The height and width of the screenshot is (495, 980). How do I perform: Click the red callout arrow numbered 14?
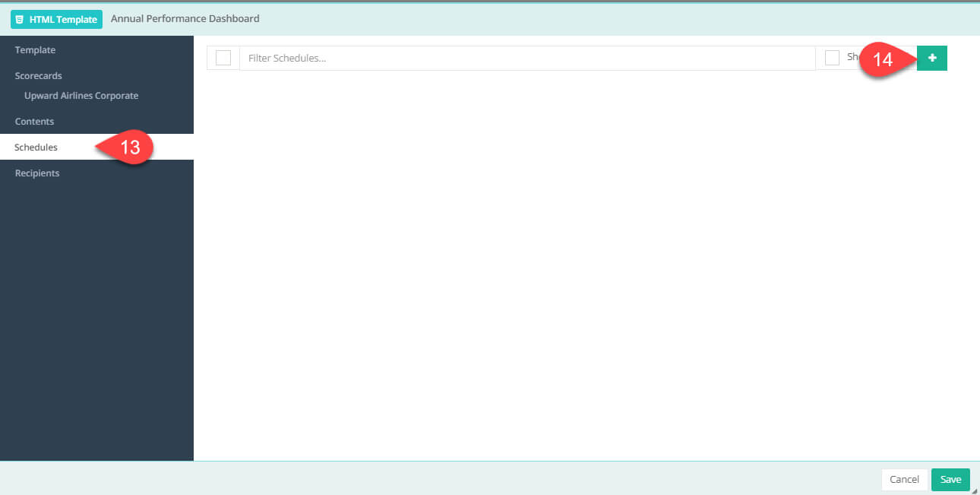(x=886, y=59)
